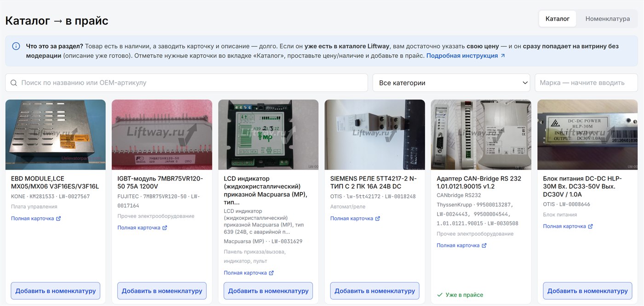Click the blue info circle icon
This screenshot has width=644, height=306.
(x=16, y=46)
